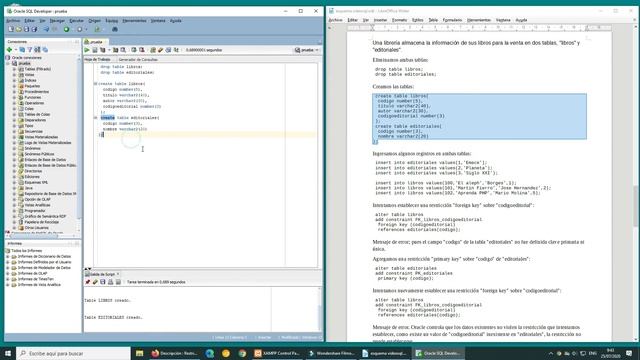Click the Open folder icon in main toolbar
This screenshot has height=360, width=640.
coord(19,29)
